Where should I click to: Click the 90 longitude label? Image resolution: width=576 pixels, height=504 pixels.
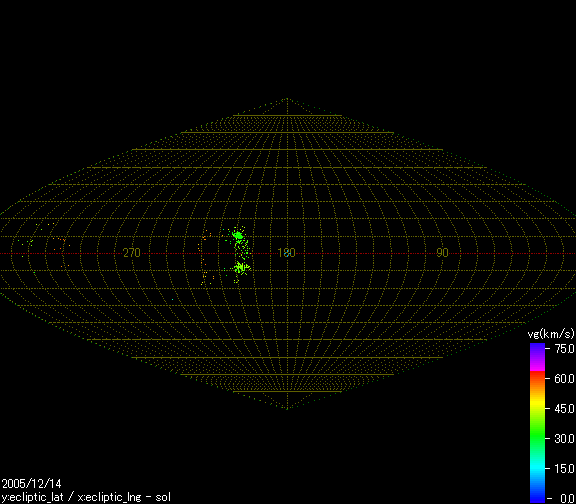pyautogui.click(x=442, y=253)
